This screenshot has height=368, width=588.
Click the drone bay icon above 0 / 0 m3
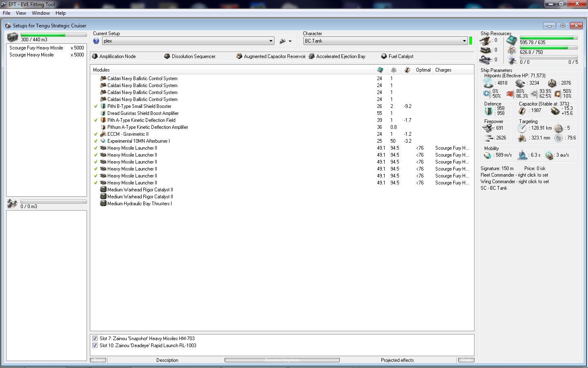[12, 203]
